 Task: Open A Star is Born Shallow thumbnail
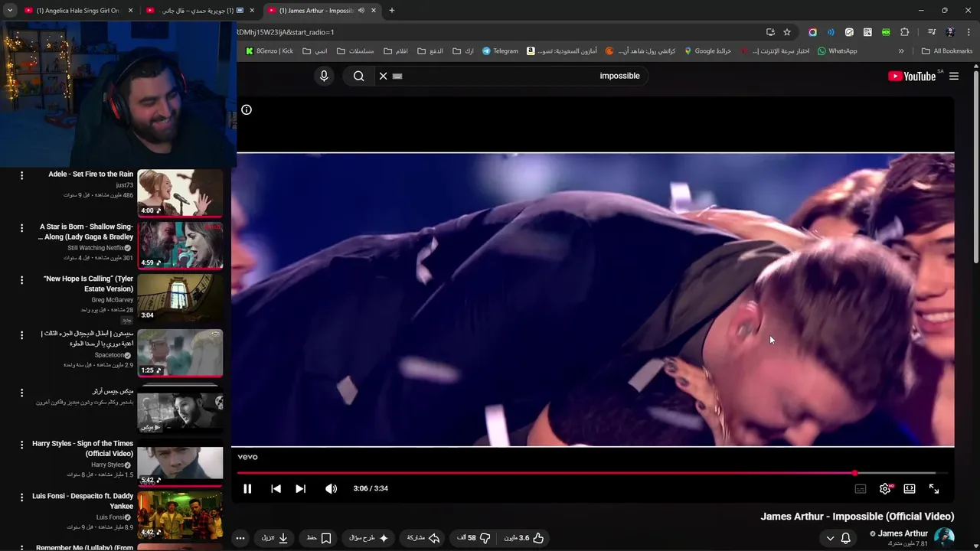point(180,245)
